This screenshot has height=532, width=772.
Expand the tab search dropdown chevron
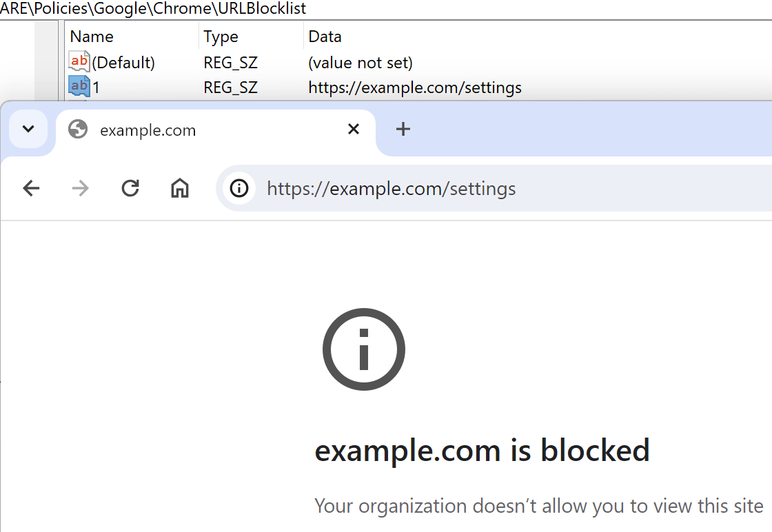pos(28,129)
